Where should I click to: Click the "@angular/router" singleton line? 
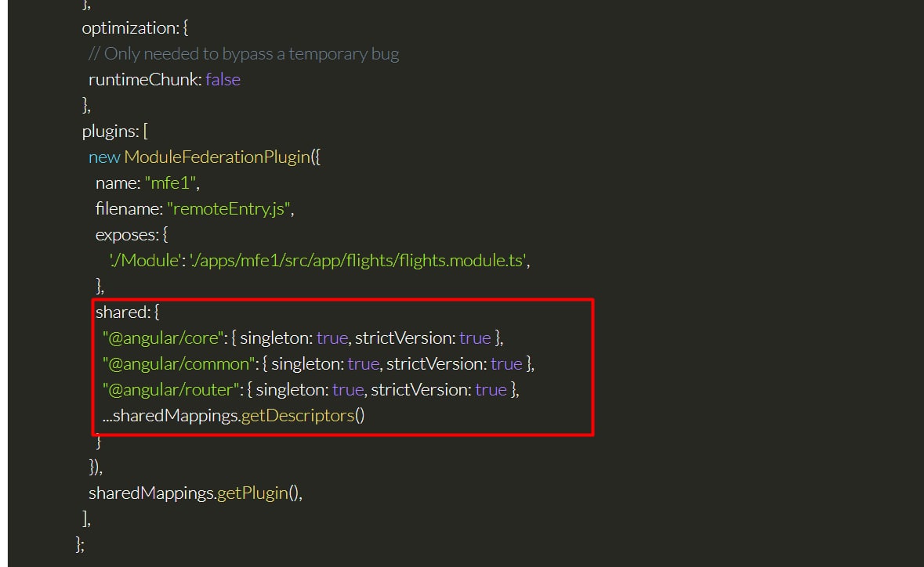pyautogui.click(x=310, y=390)
